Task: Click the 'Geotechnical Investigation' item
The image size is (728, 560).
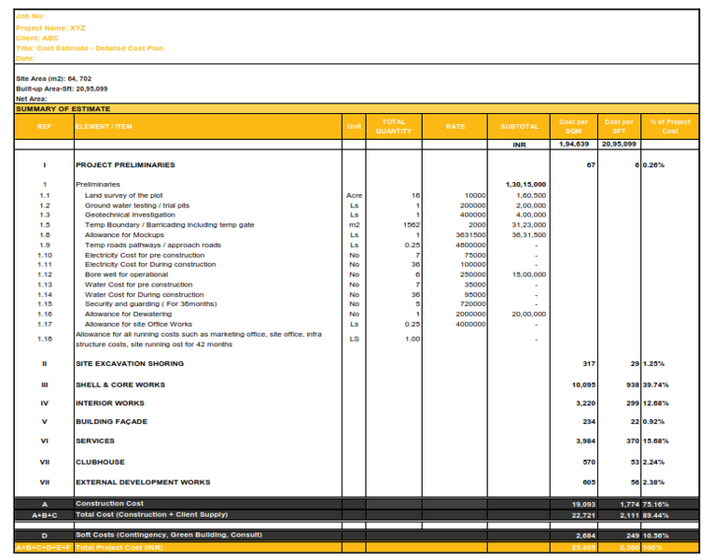Action: tap(130, 215)
